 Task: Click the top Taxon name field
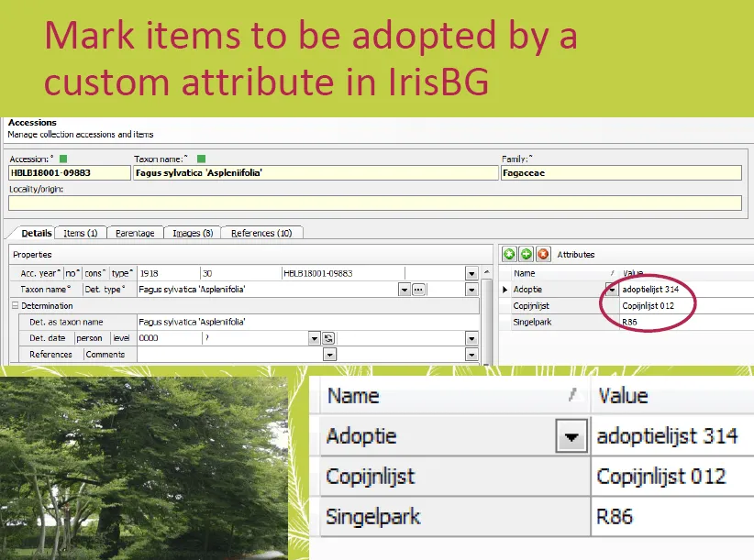(316, 173)
